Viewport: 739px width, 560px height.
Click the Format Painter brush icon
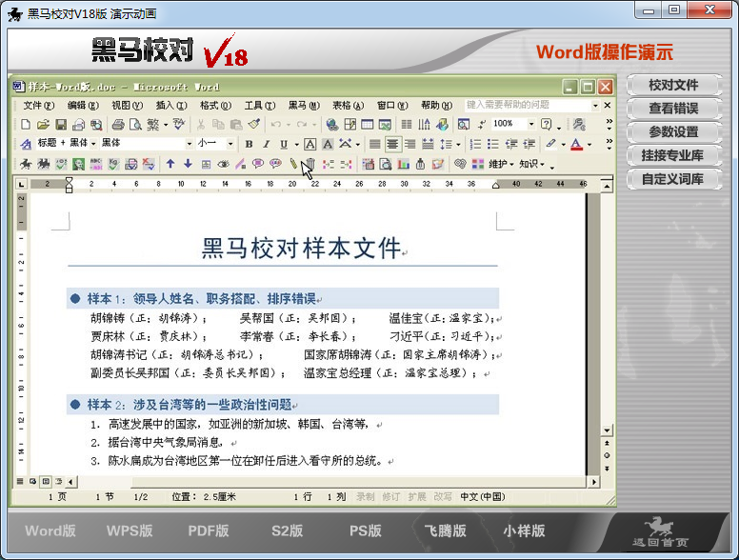click(x=254, y=124)
